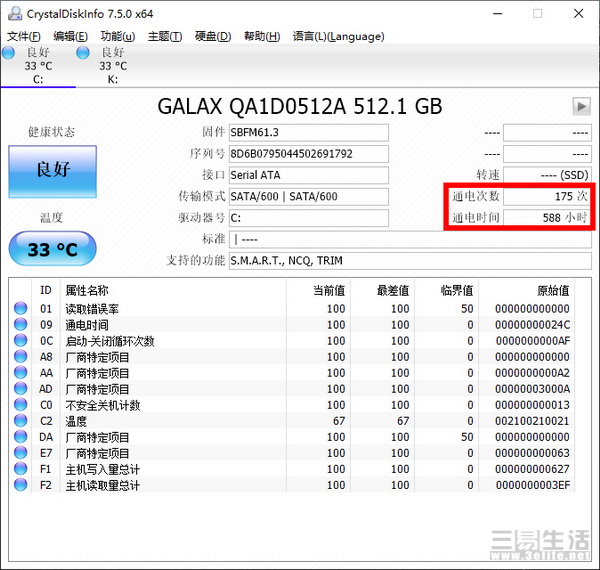Click the 临界值 column header
Image resolution: width=600 pixels, height=570 pixels.
(447, 290)
